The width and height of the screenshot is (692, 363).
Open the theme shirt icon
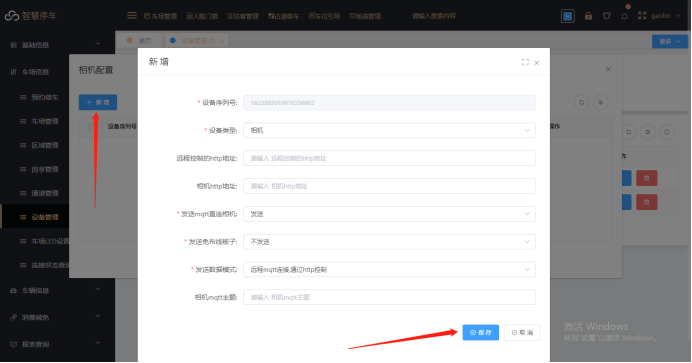[x=606, y=16]
